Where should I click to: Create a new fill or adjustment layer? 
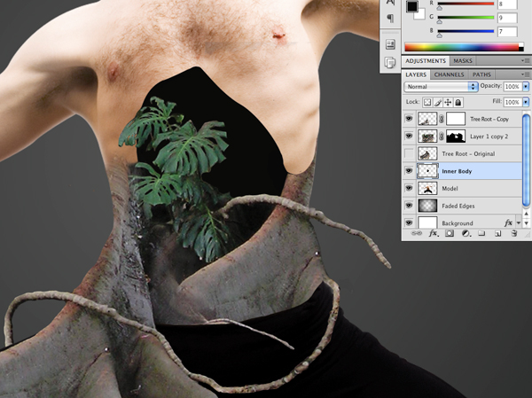tap(465, 233)
